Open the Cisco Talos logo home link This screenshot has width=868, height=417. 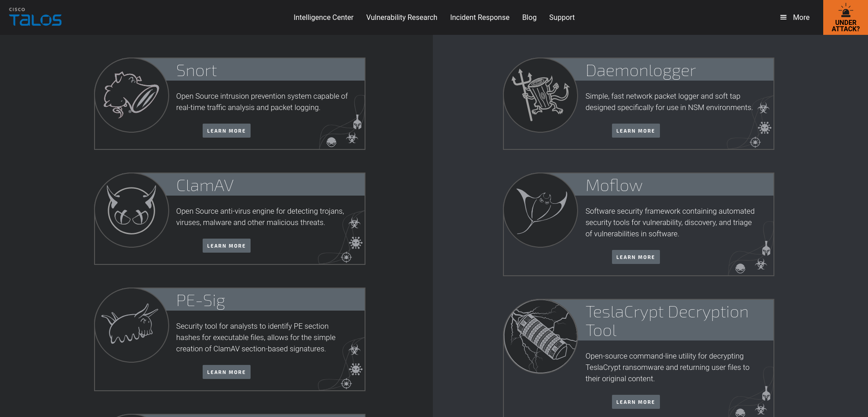click(35, 17)
